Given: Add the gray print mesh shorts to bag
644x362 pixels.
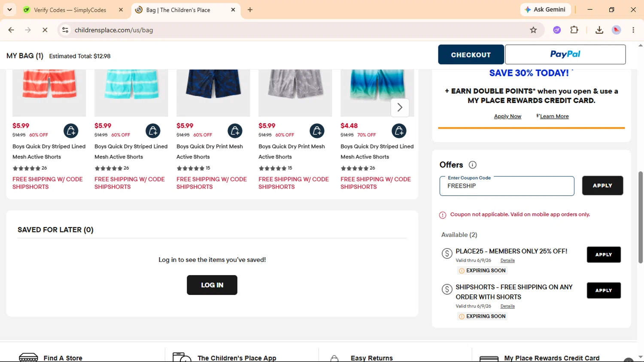Looking at the screenshot, I should point(317,131).
